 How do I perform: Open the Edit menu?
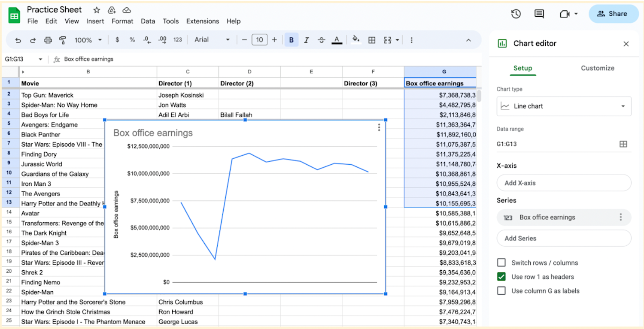51,21
